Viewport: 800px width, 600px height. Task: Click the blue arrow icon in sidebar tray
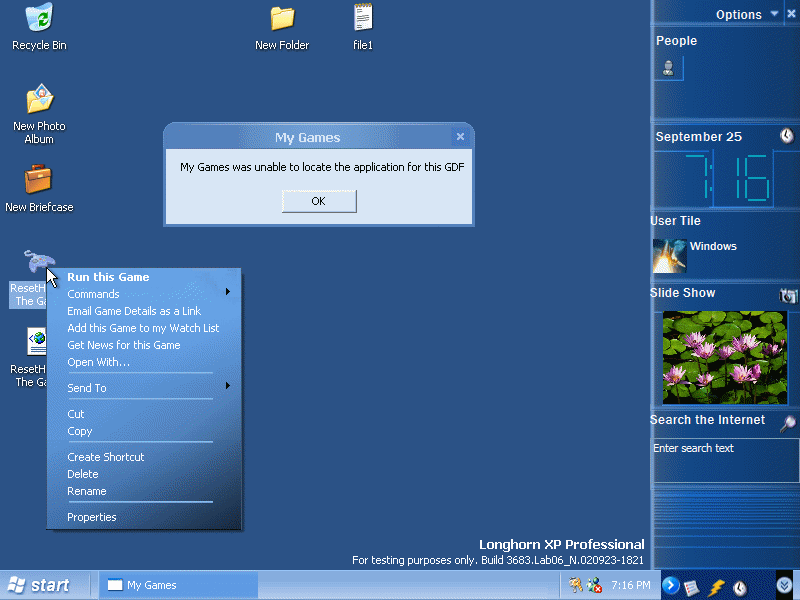(670, 585)
